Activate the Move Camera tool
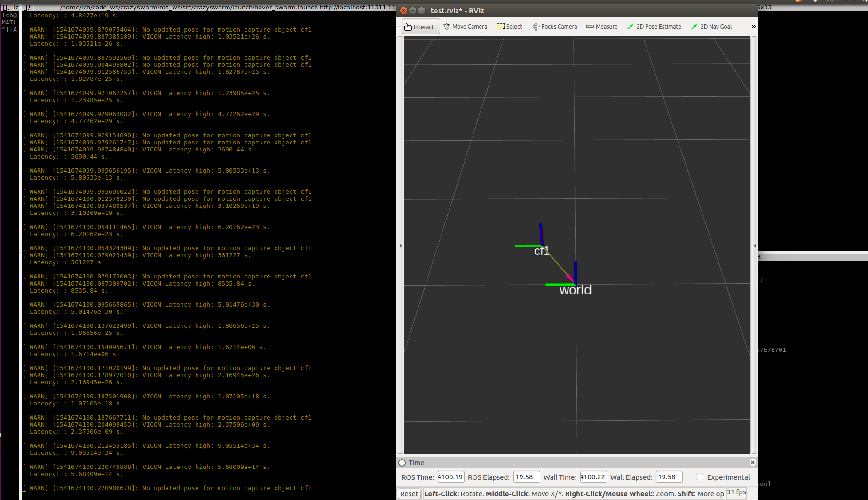Viewport: 868px width, 500px height. pos(465,26)
